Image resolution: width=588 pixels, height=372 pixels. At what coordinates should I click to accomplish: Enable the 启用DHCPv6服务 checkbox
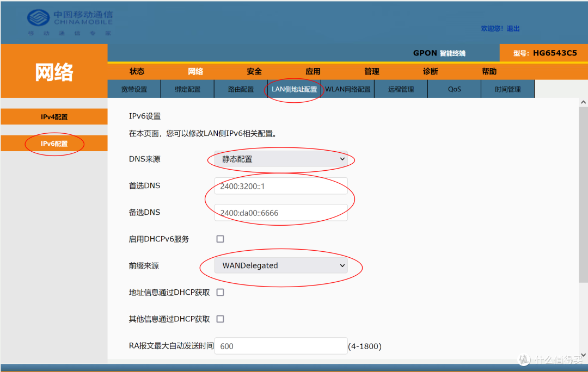pos(220,239)
